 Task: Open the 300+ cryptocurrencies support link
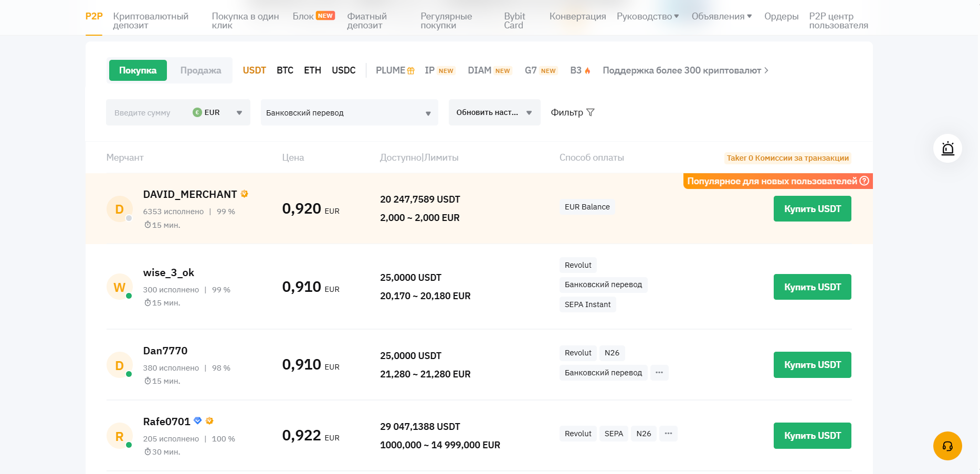pyautogui.click(x=685, y=70)
